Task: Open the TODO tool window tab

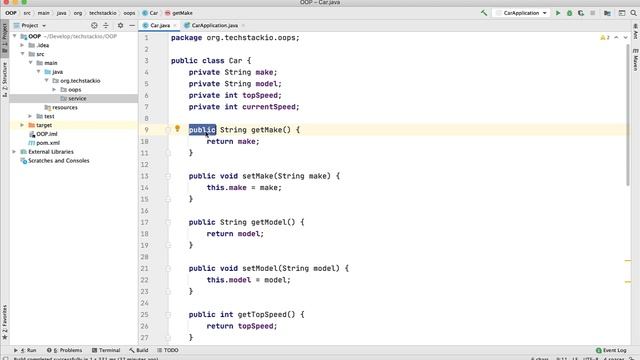Action: point(168,350)
